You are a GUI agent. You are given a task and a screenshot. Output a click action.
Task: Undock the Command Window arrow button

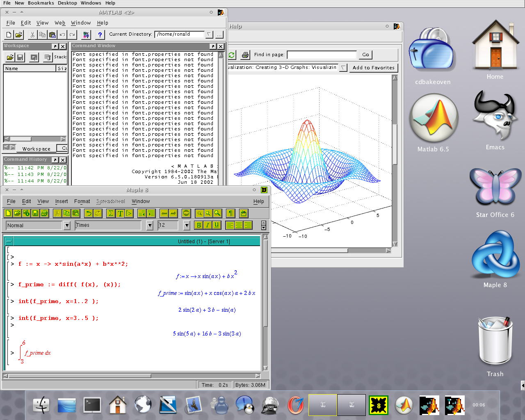pyautogui.click(x=213, y=46)
